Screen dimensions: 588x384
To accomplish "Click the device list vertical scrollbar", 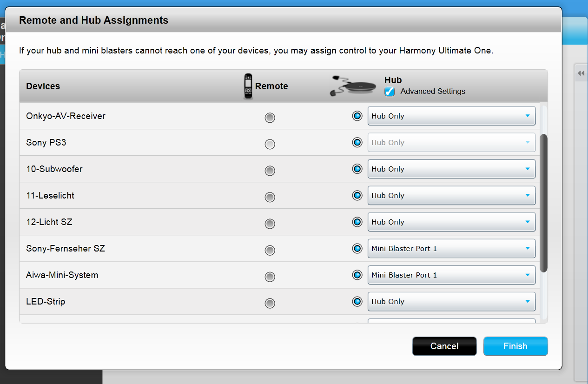I will 544,203.
